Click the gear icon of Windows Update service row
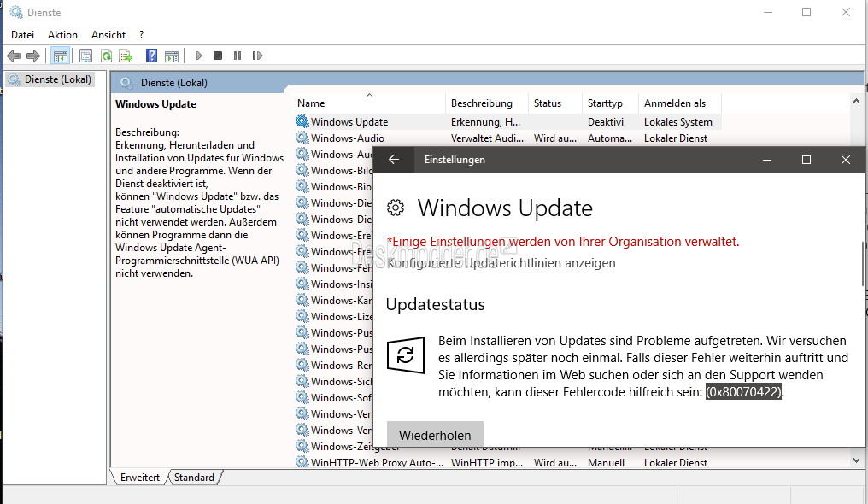The height and width of the screenshot is (504, 868). 302,121
